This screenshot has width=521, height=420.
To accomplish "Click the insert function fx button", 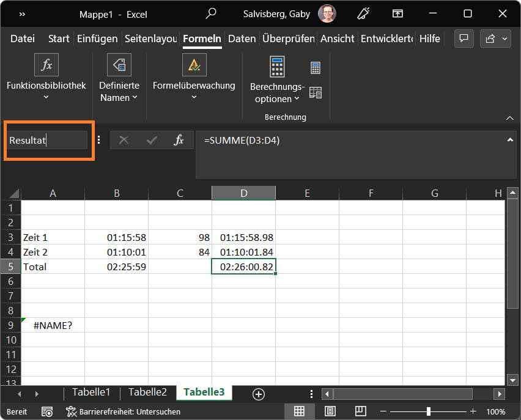I will 179,140.
